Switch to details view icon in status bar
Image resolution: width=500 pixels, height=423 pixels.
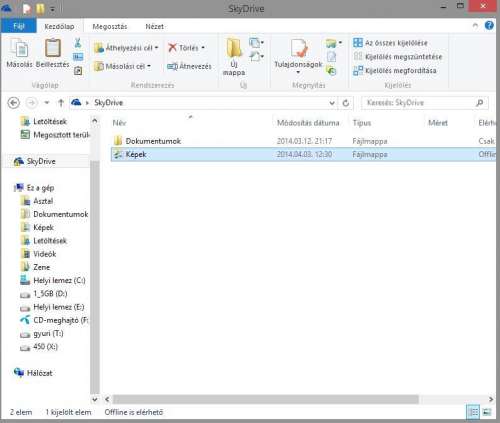473,412
